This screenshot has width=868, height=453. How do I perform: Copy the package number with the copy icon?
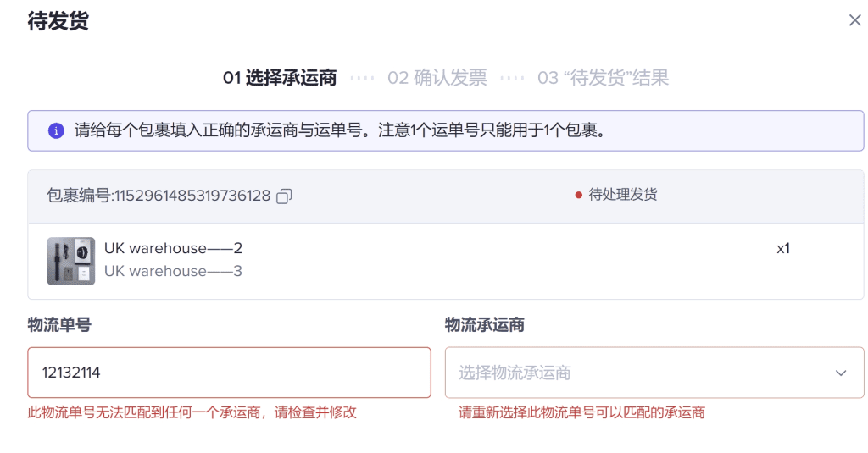pos(284,196)
